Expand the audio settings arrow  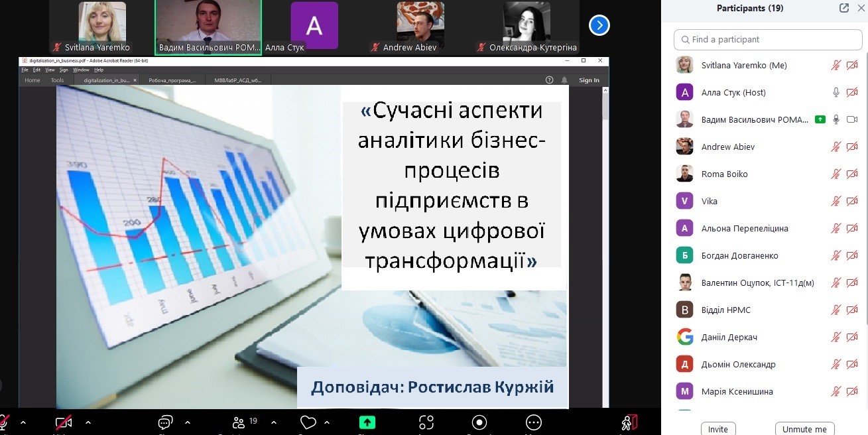[x=23, y=422]
